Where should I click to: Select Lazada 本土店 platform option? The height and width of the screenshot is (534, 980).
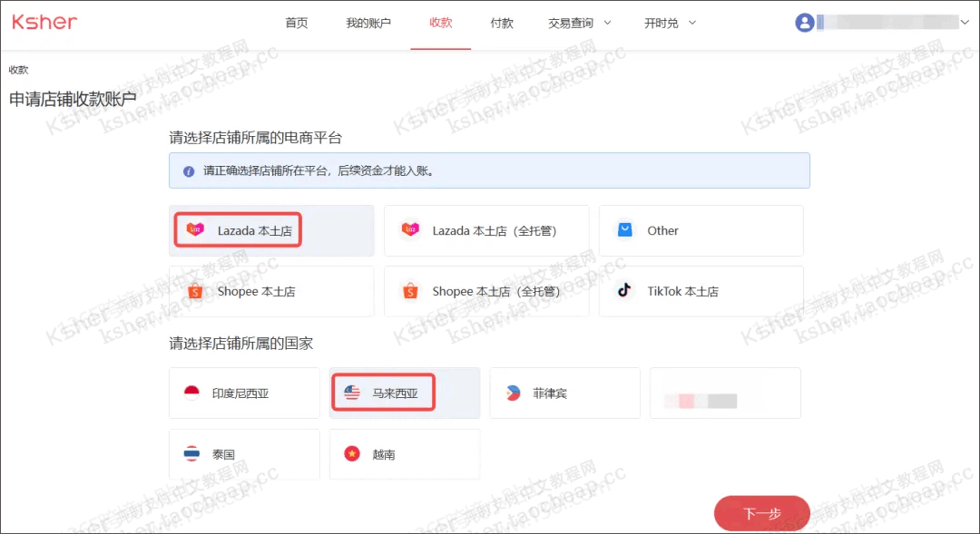(x=271, y=230)
